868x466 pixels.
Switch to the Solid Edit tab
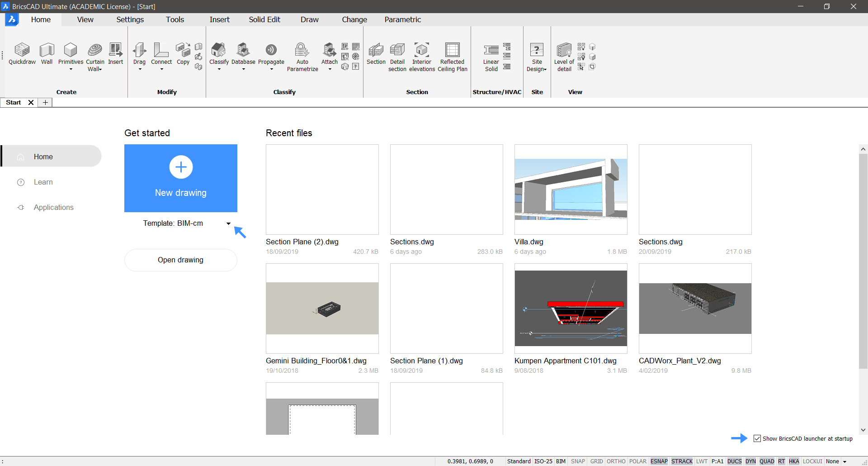(x=264, y=19)
